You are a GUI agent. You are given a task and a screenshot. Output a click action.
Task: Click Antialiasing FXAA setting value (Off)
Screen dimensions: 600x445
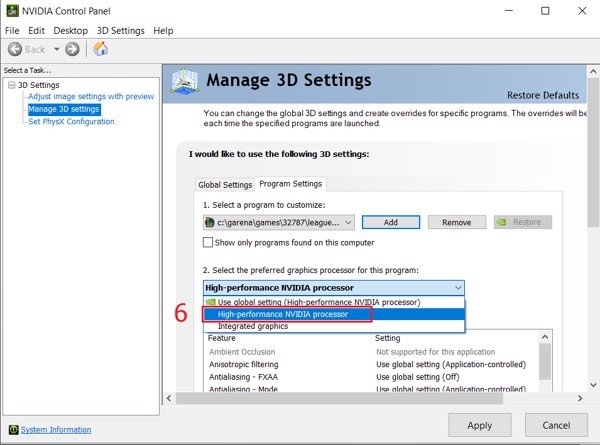click(417, 377)
